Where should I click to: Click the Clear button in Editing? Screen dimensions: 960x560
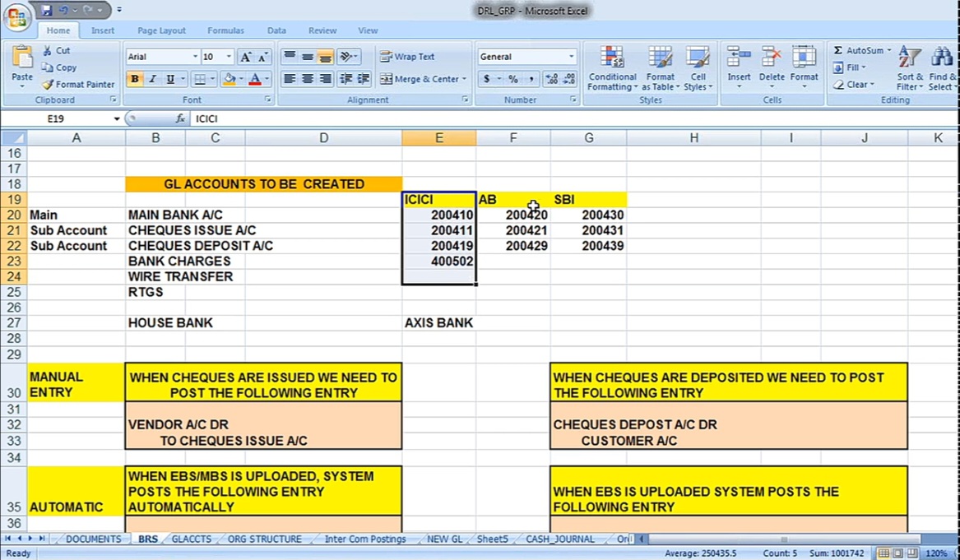853,85
